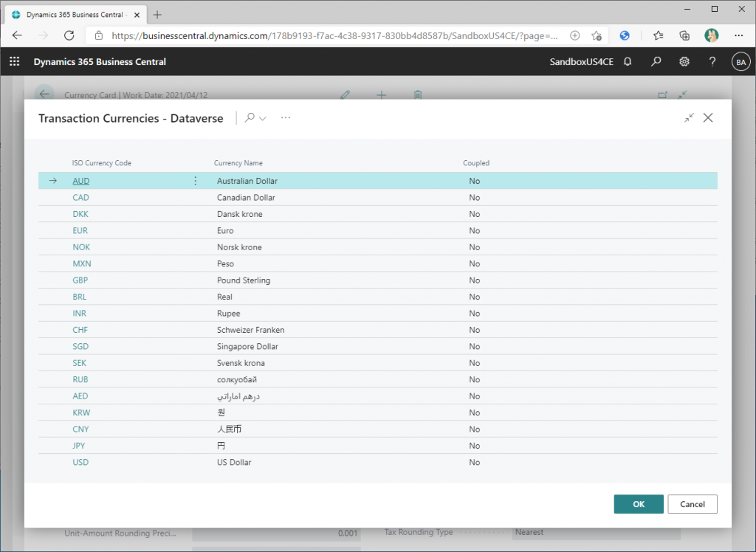Open browser favorites star icon
756x552 pixels.
pyautogui.click(x=658, y=35)
